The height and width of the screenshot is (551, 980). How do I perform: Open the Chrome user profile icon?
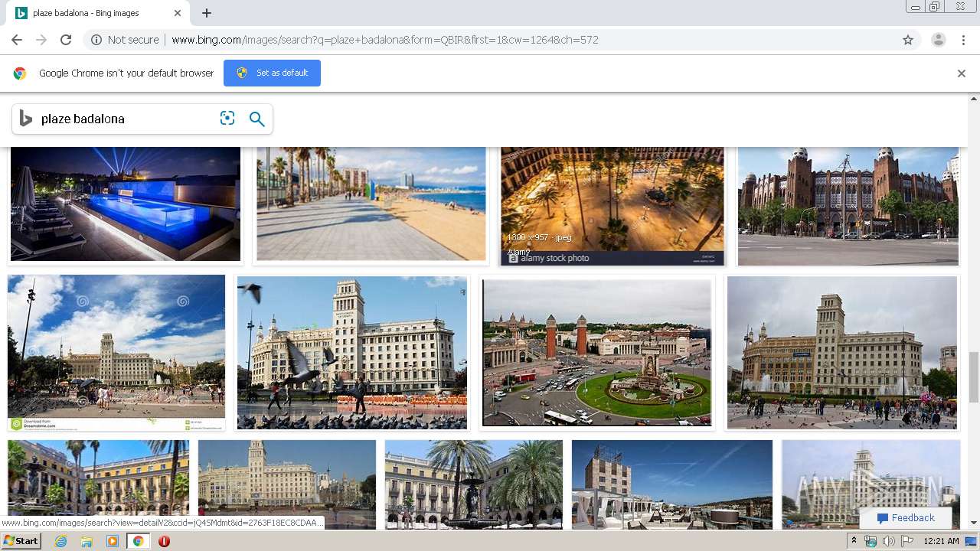click(x=938, y=40)
